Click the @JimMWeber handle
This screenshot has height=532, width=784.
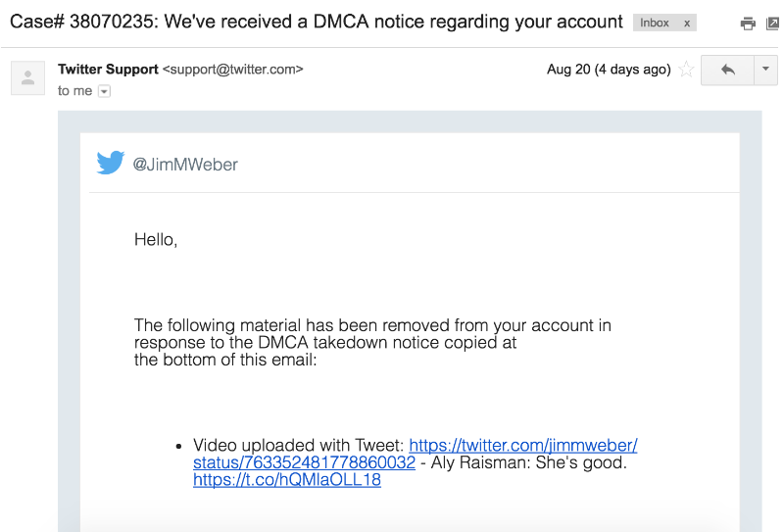(x=185, y=165)
